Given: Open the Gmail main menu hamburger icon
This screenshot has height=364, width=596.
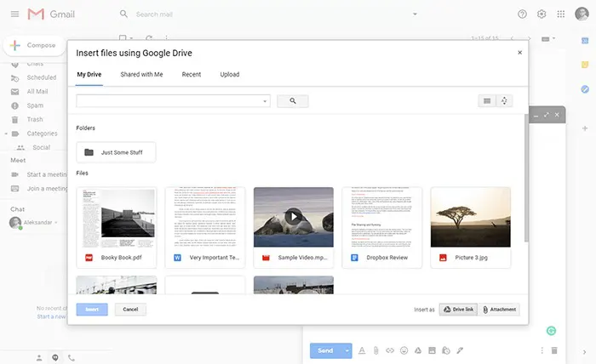Looking at the screenshot, I should tap(14, 14).
